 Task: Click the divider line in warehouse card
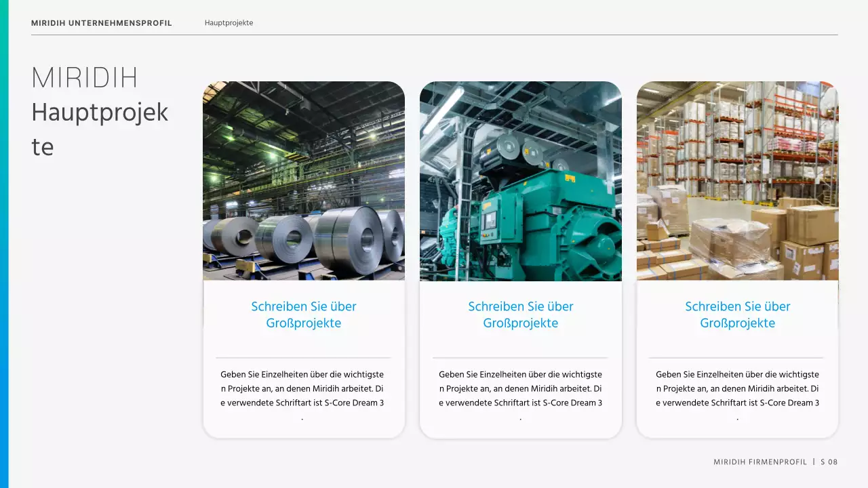point(736,357)
